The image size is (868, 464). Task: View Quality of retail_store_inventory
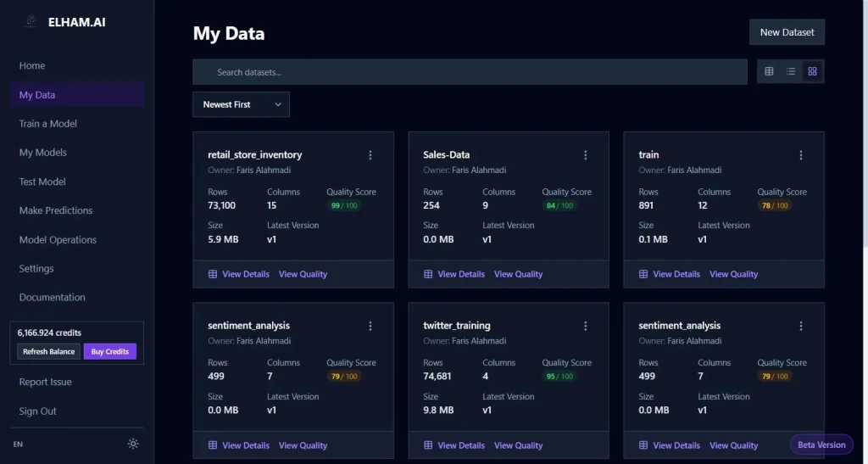(x=303, y=274)
